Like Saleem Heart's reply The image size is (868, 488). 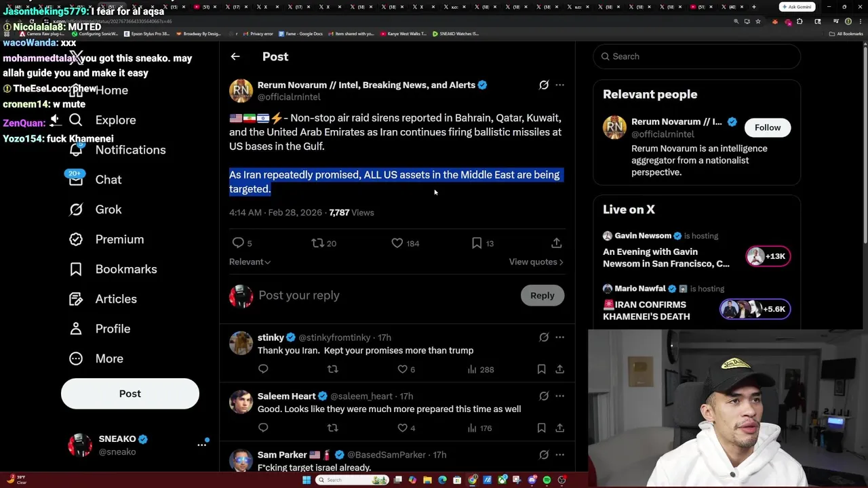(406, 428)
